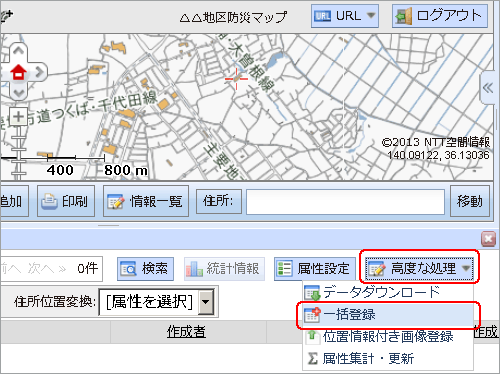Click the 0件 result count text

pos(88,268)
